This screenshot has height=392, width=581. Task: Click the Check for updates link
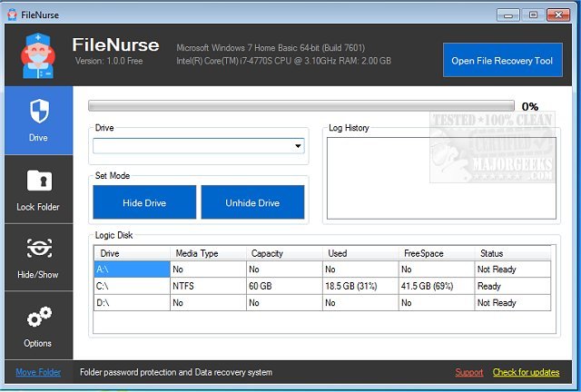[527, 372]
